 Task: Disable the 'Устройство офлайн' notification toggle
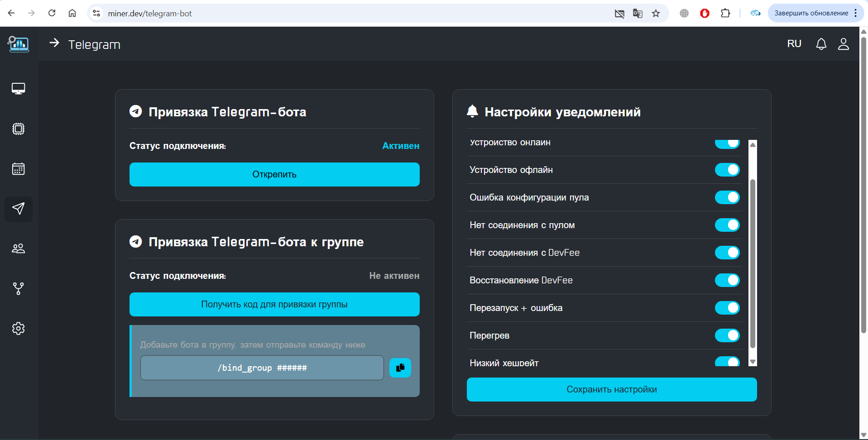[727, 170]
